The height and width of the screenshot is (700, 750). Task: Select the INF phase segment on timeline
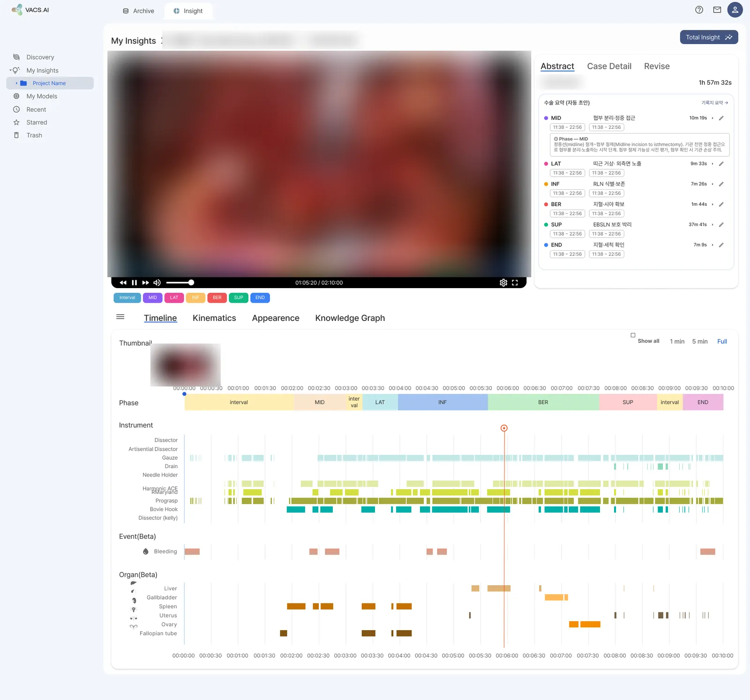click(x=442, y=402)
